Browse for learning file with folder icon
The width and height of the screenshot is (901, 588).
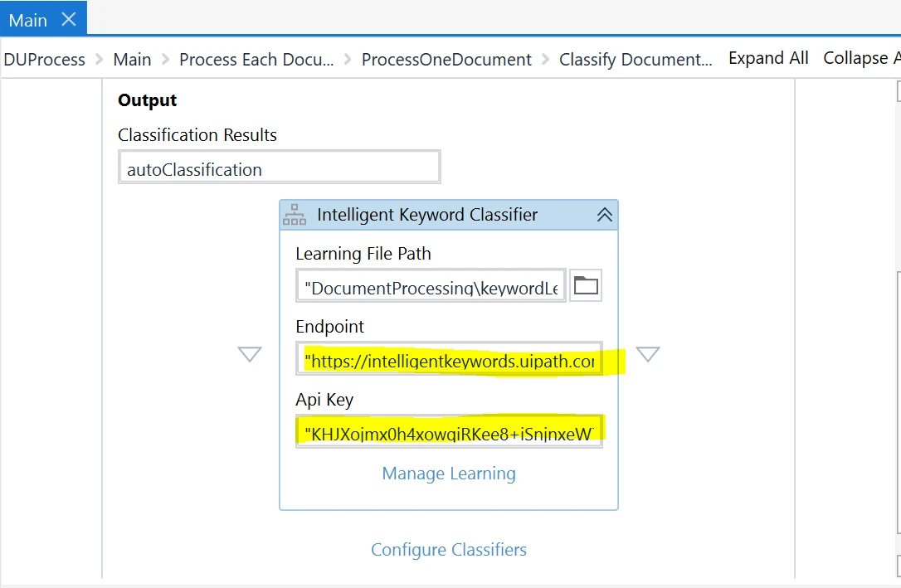586,285
